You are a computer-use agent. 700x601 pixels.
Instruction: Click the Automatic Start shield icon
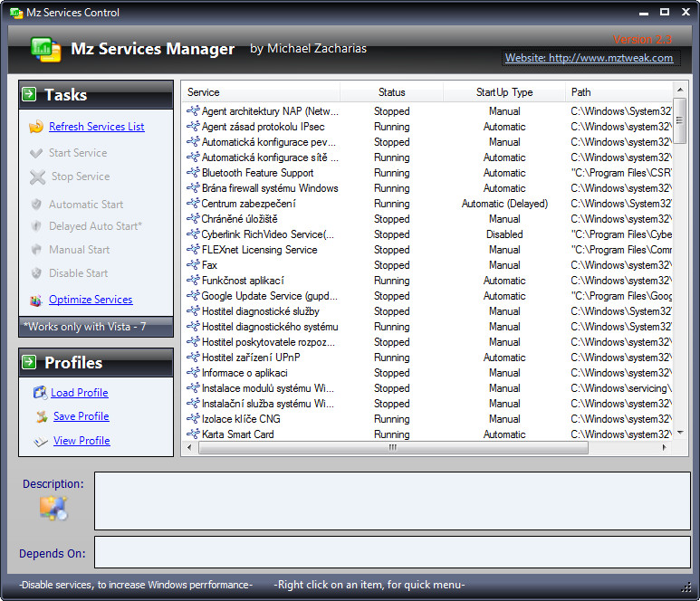tap(36, 205)
